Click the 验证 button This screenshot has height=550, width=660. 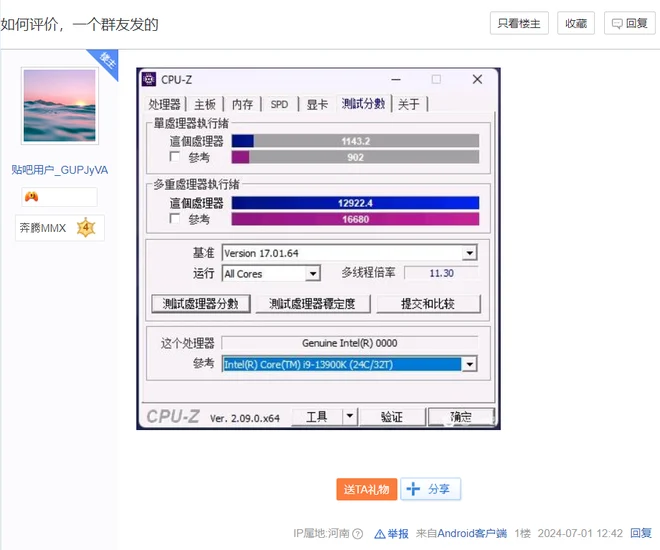click(392, 417)
